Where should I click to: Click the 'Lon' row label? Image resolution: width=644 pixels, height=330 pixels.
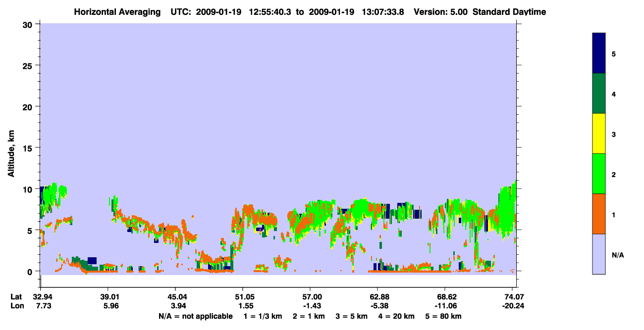pos(17,306)
